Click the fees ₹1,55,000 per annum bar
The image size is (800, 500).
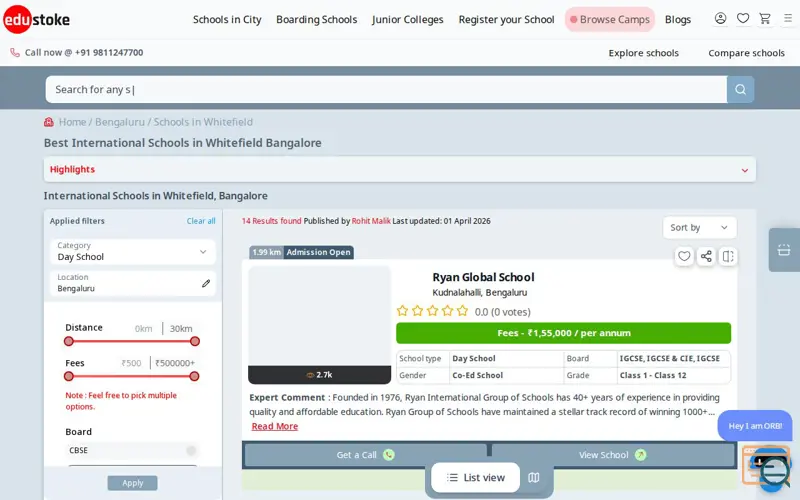click(x=563, y=333)
